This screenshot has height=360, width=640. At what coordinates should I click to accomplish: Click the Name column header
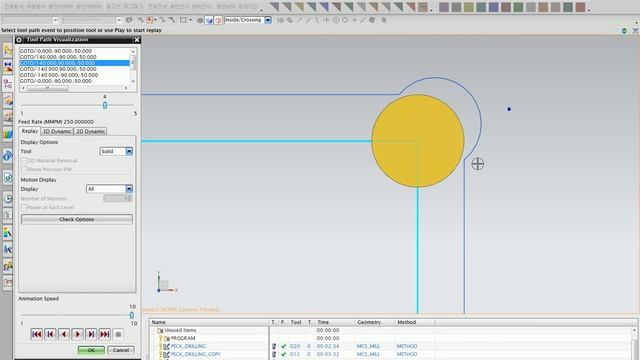(x=209, y=322)
